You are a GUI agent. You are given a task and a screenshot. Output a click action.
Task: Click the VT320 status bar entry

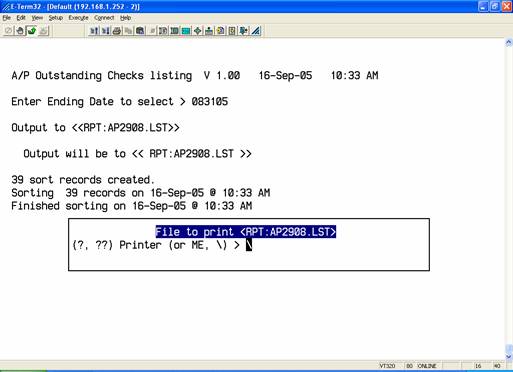[x=387, y=366]
